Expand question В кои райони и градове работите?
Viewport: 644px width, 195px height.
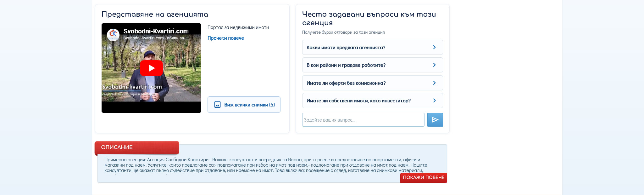372,65
